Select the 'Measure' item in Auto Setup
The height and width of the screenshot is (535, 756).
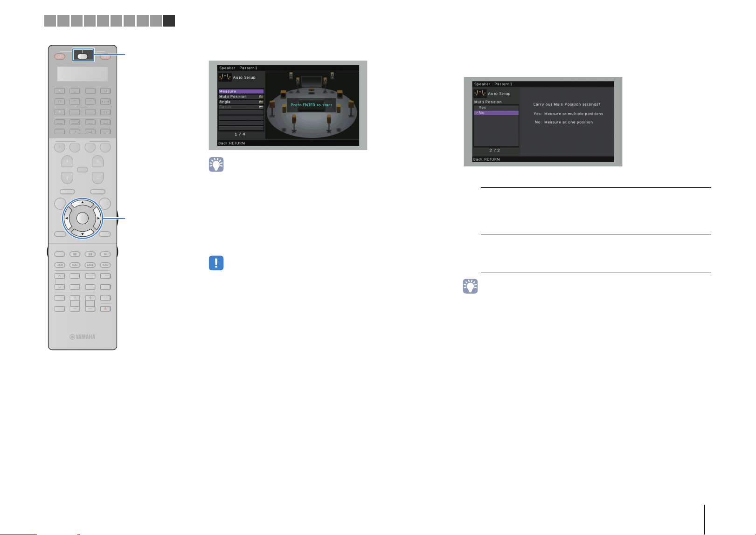[241, 91]
